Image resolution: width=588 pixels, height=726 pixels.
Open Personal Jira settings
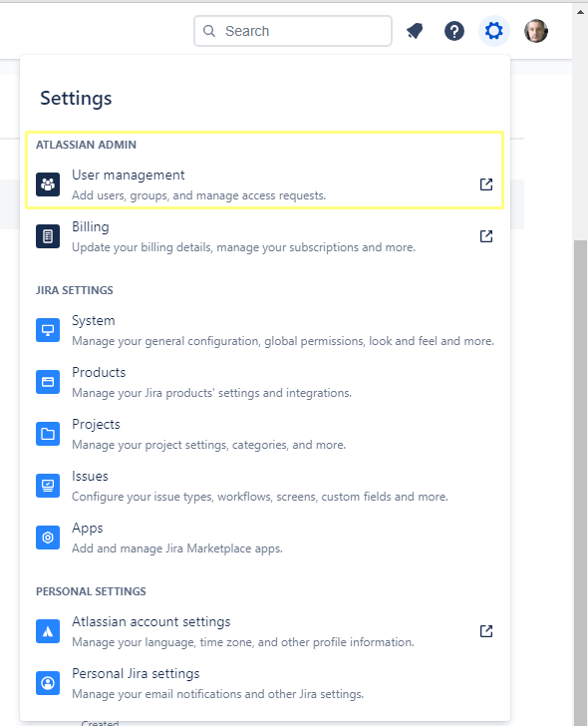(x=265, y=683)
